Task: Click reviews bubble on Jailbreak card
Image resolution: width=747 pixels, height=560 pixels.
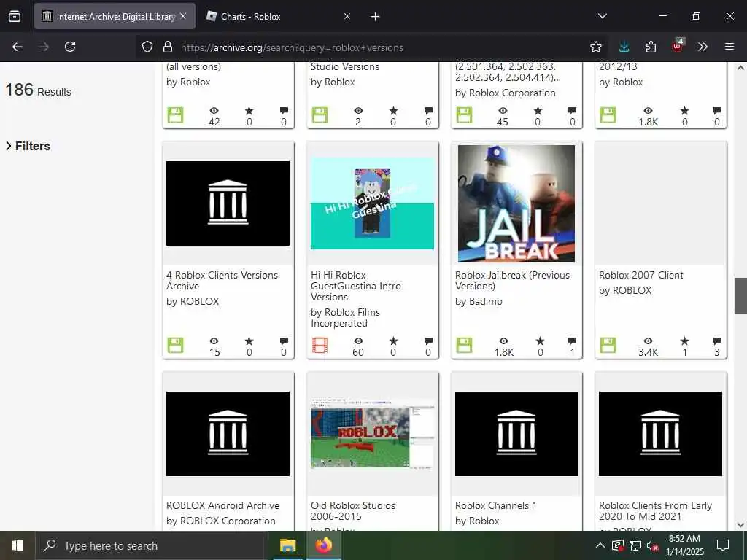Action: click(x=572, y=341)
